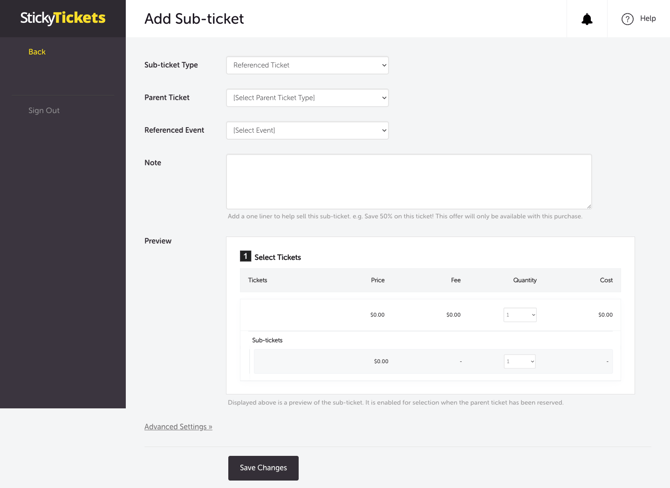Click the StickyTickets logo
Viewport: 670px width, 488px height.
click(63, 18)
